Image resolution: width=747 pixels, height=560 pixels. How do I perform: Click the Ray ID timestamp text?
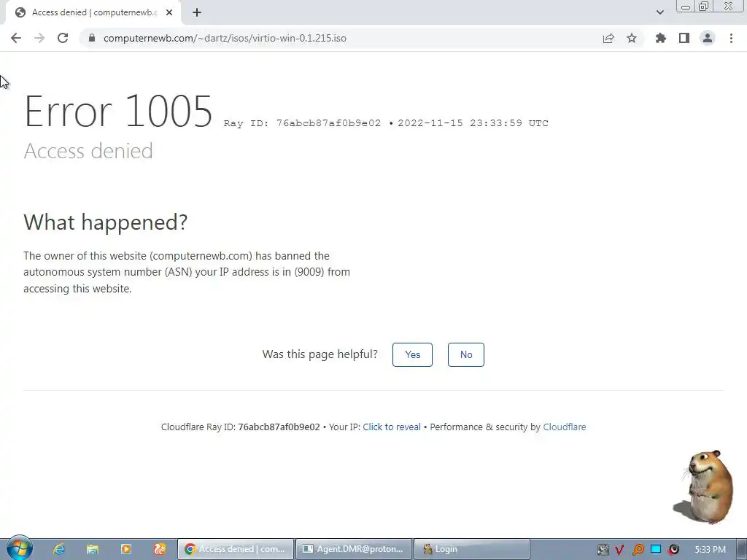[x=386, y=122]
